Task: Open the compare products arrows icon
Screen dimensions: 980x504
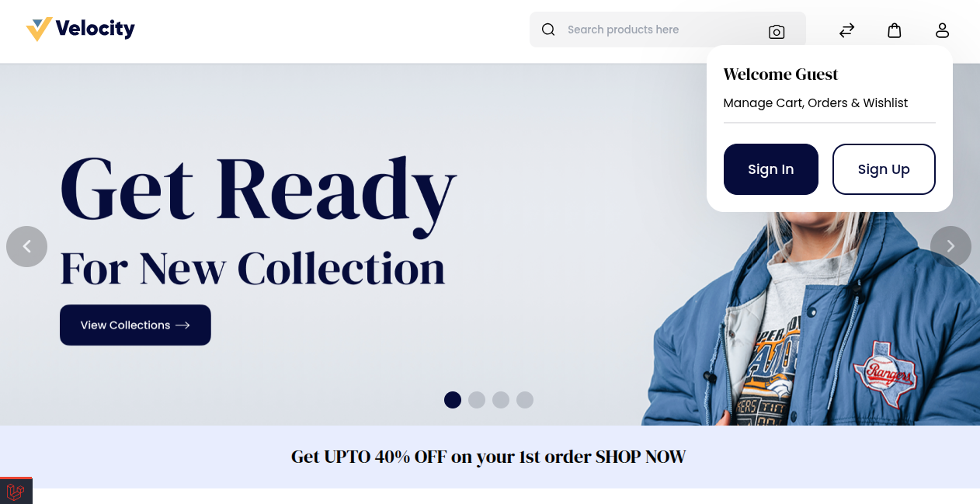Action: tap(846, 30)
